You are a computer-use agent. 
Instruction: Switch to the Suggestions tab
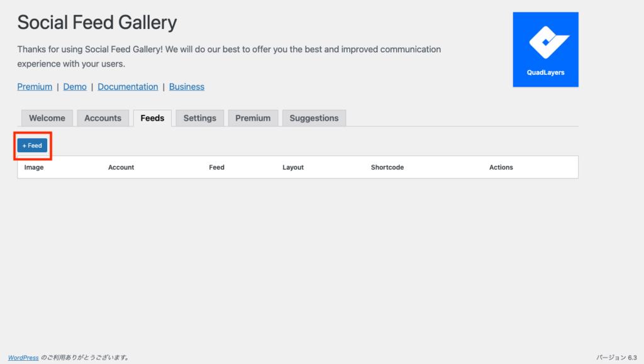coord(314,118)
